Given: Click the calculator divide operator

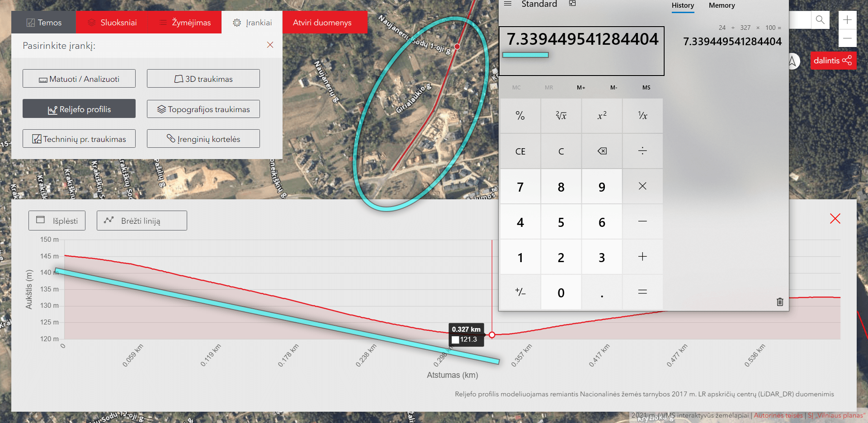Looking at the screenshot, I should pyautogui.click(x=642, y=151).
